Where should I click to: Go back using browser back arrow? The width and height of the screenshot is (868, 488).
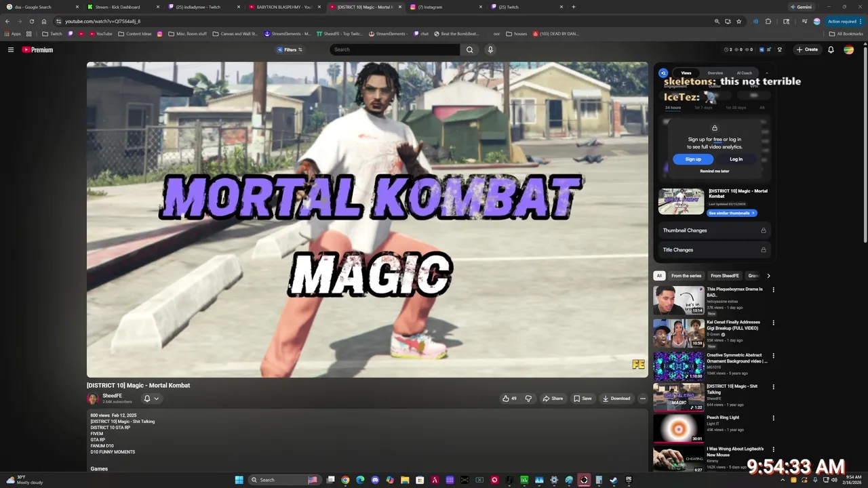7,21
